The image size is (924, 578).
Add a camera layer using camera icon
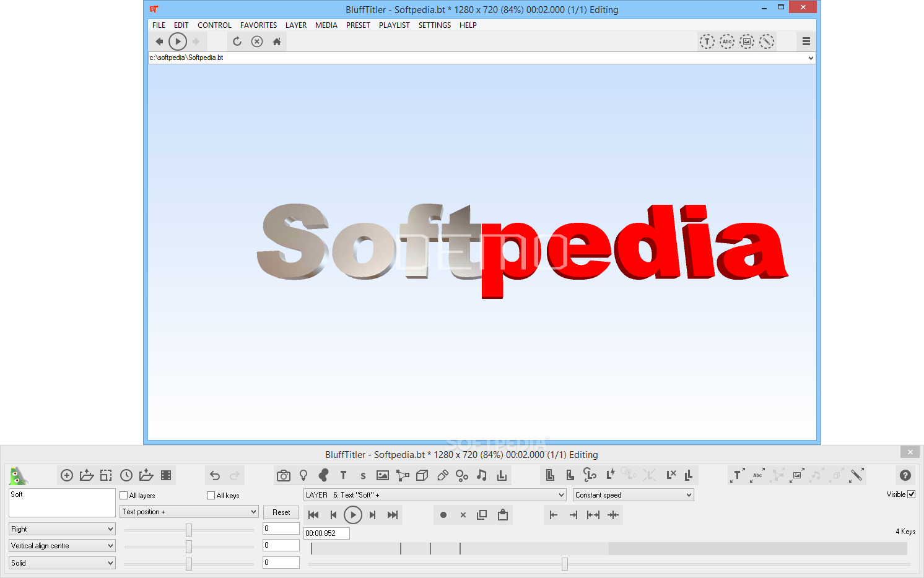pyautogui.click(x=284, y=475)
